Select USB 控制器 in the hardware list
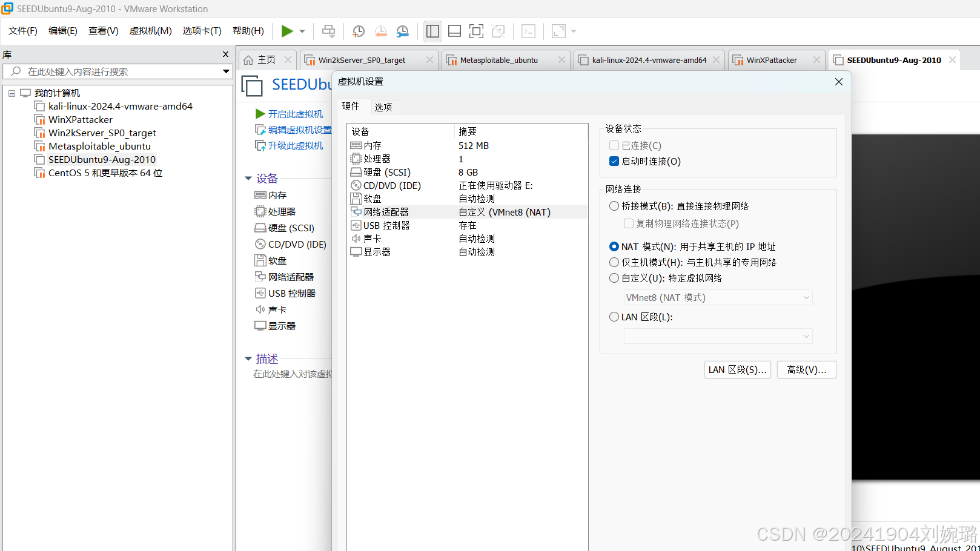 click(467, 226)
